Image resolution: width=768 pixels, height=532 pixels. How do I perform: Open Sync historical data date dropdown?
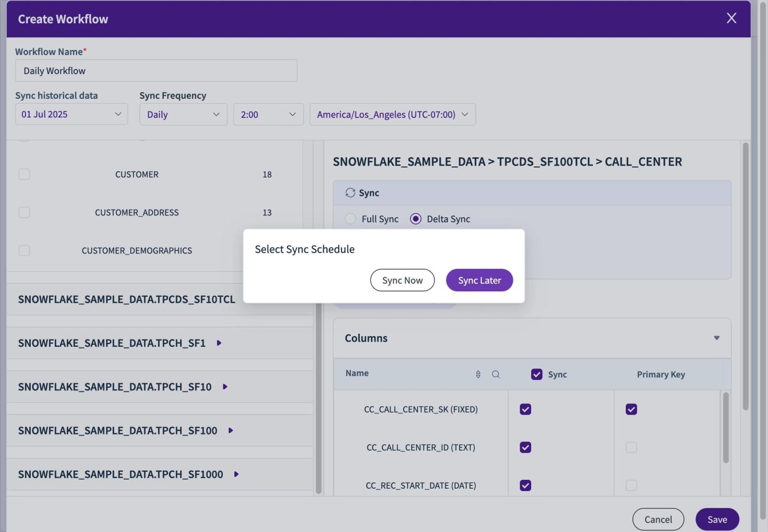pos(71,114)
